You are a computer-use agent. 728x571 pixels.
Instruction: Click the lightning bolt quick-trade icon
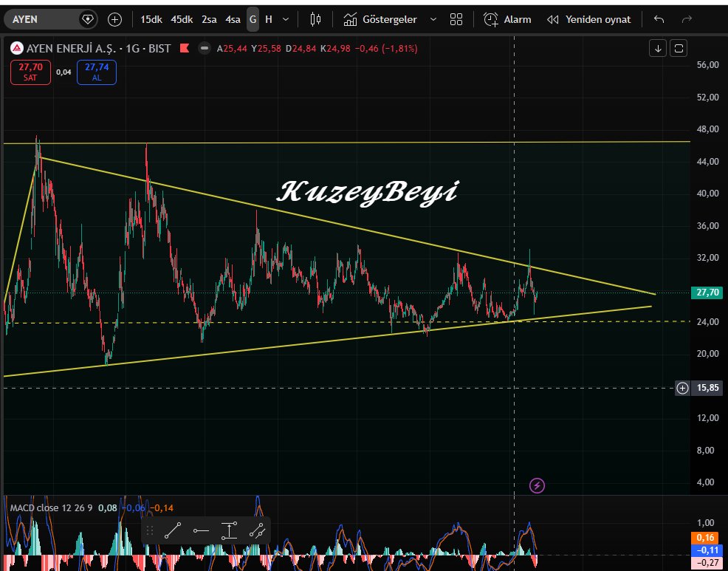tap(536, 485)
